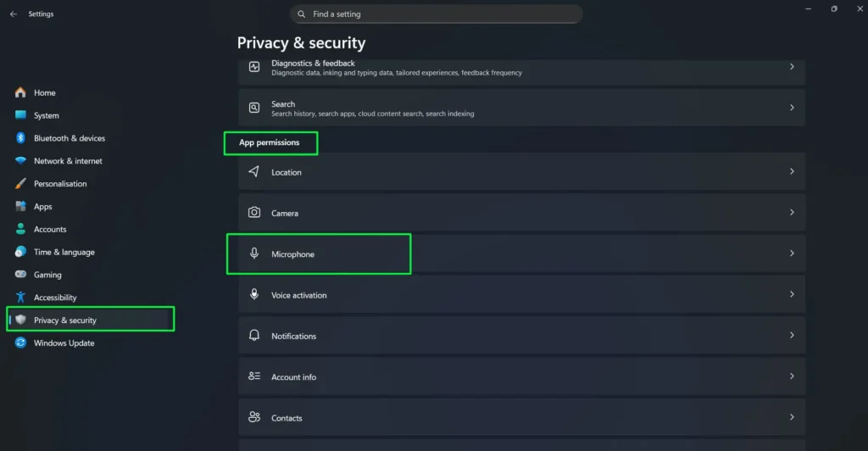Viewport: 868px width, 451px height.
Task: Click the Accessibility figure icon
Action: click(20, 298)
